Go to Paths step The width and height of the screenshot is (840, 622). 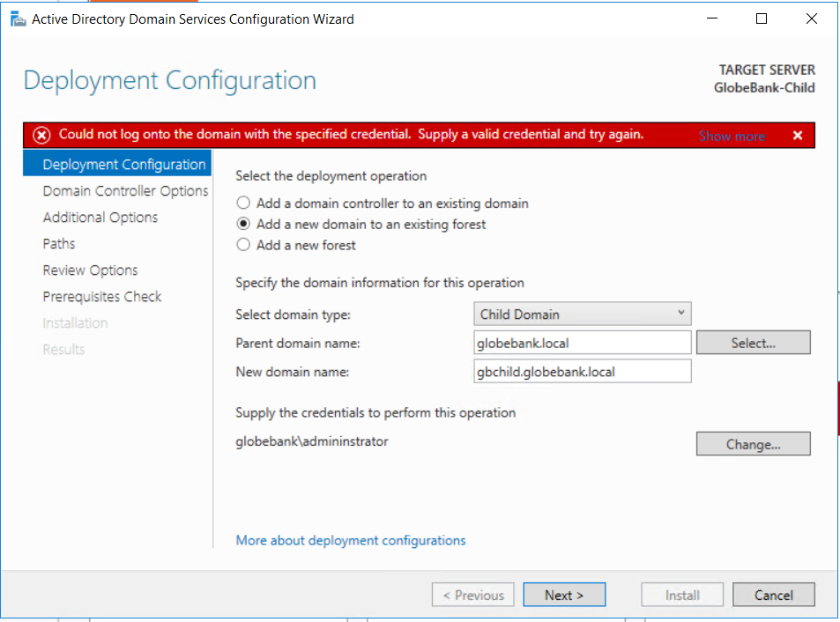[x=59, y=243]
